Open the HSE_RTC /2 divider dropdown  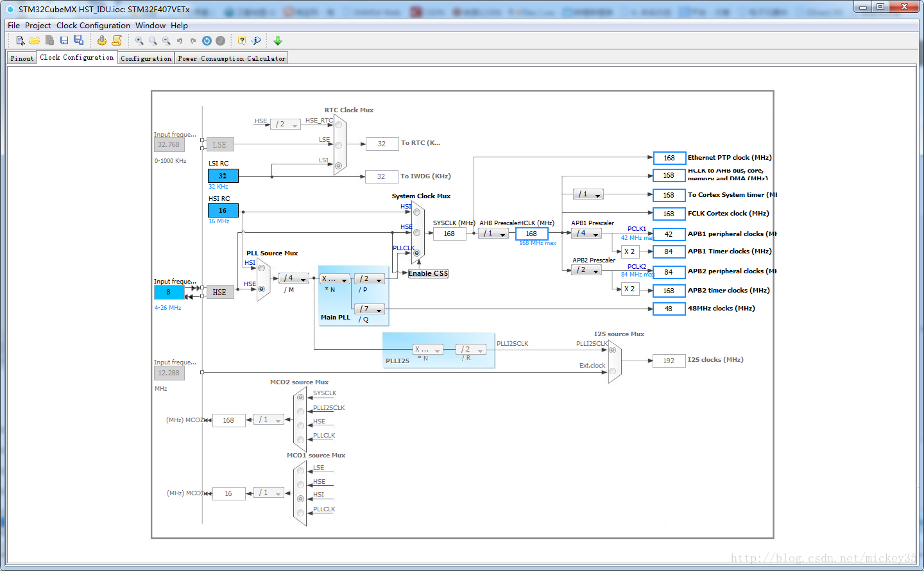(x=286, y=124)
